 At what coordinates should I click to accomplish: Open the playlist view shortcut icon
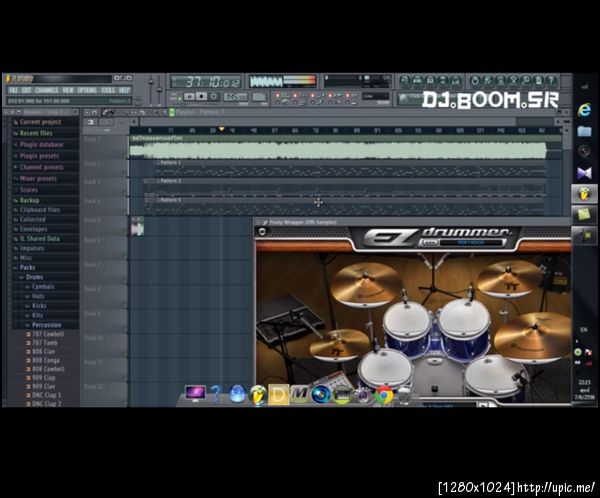[x=405, y=81]
